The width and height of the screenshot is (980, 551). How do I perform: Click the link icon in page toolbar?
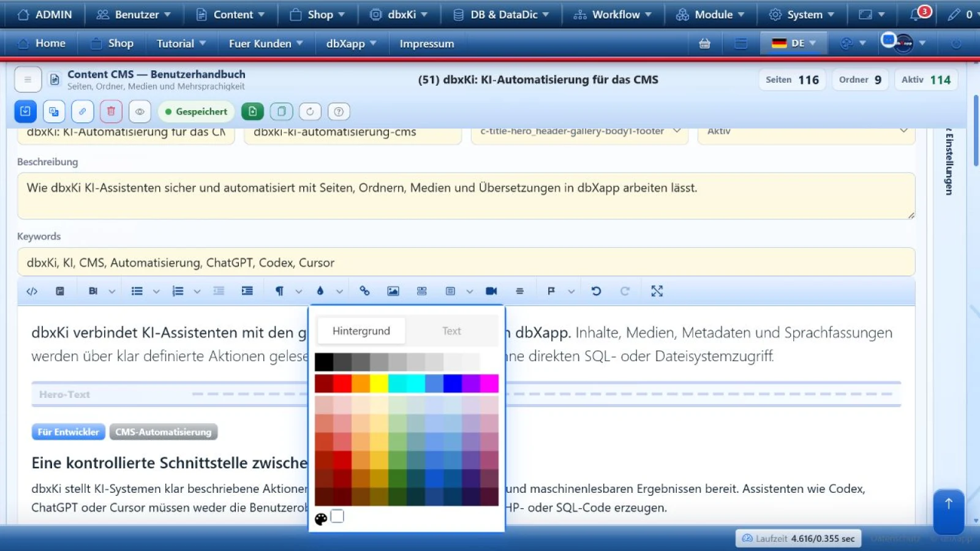coord(82,111)
